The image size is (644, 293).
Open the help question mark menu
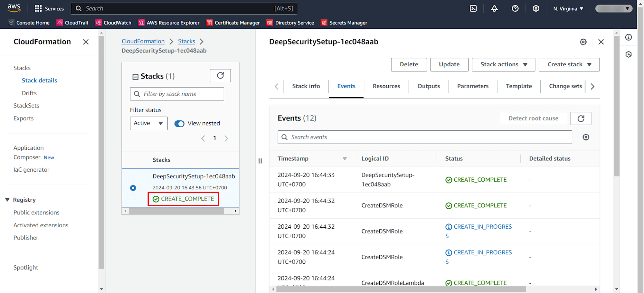point(515,9)
